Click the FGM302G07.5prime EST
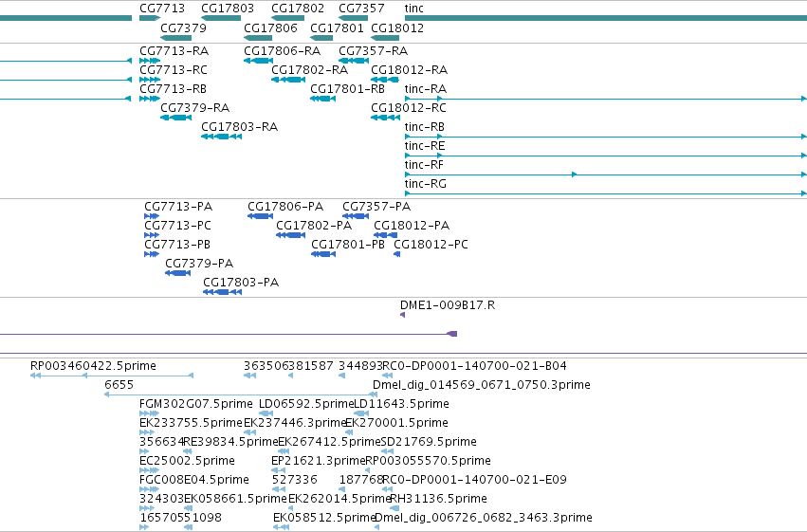 click(x=196, y=404)
